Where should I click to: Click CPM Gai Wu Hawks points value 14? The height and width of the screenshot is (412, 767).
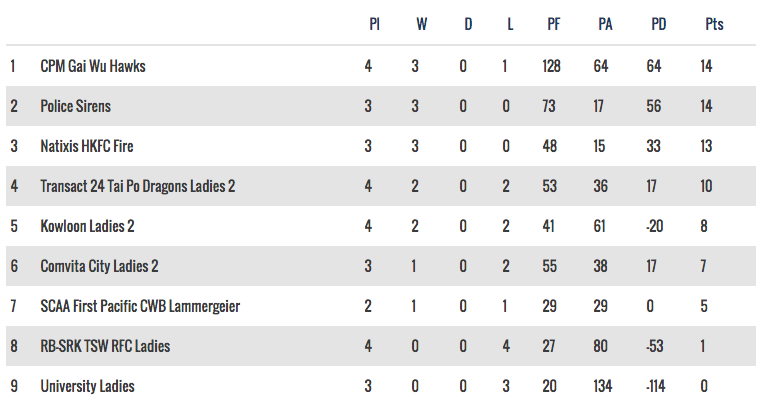click(x=707, y=66)
